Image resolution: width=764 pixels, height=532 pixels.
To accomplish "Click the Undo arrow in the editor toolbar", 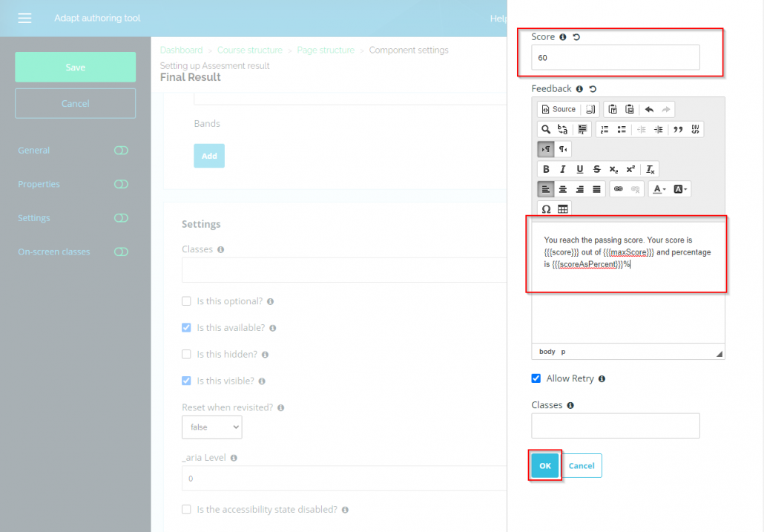I will click(x=651, y=109).
